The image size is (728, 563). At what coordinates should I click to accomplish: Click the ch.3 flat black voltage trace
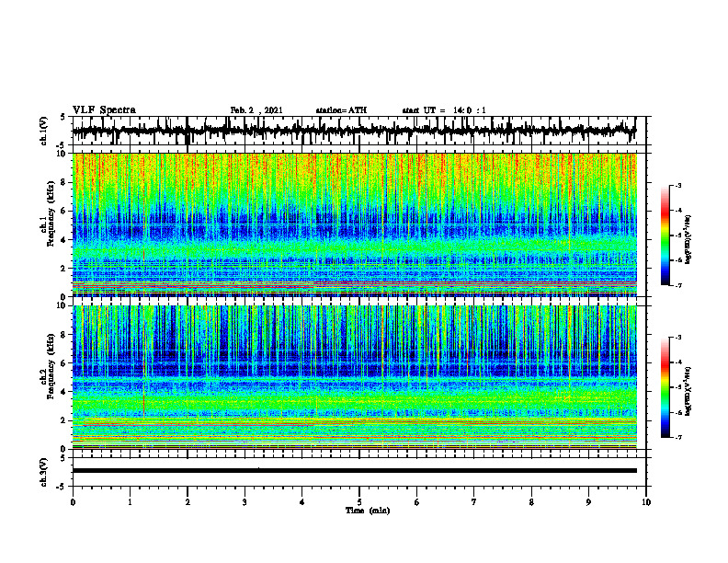tap(354, 471)
